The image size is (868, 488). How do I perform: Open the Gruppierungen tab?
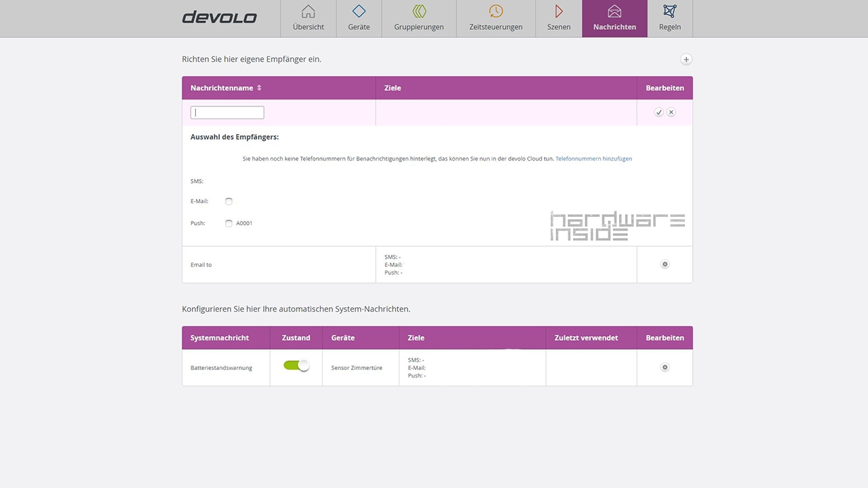(x=418, y=18)
